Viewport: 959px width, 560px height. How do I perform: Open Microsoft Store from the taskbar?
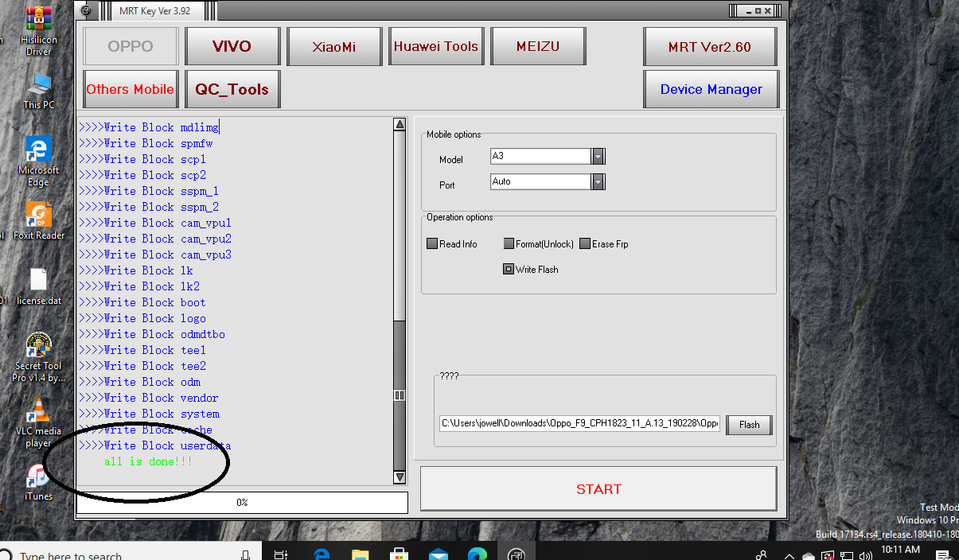click(x=400, y=554)
